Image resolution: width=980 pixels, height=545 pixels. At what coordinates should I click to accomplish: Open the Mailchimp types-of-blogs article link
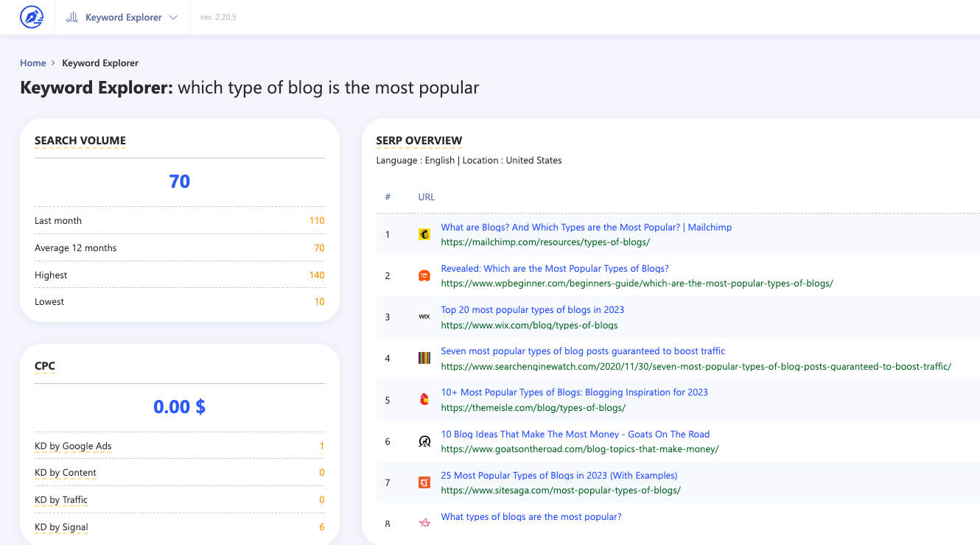pos(586,227)
